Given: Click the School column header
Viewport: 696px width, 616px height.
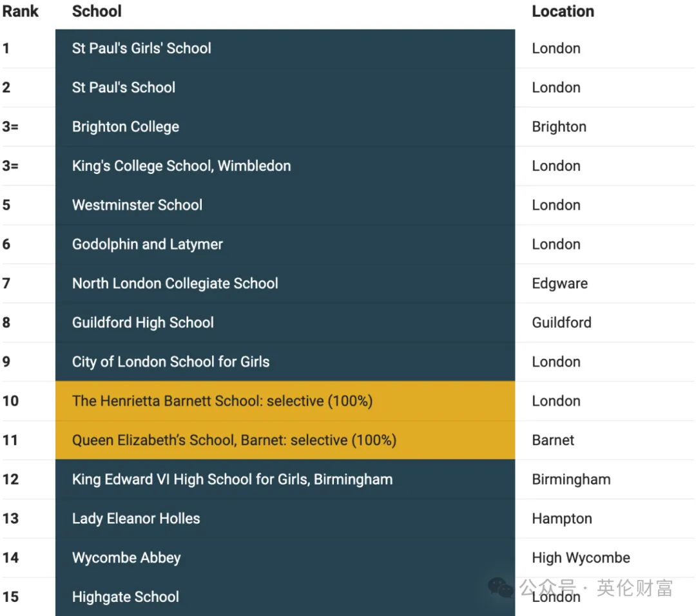Looking at the screenshot, I should [97, 11].
